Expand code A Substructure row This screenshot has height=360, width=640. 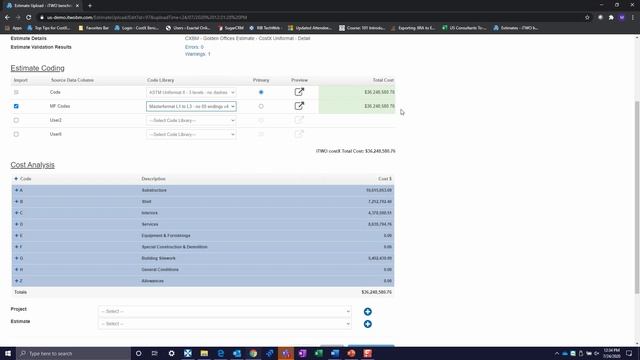pyautogui.click(x=17, y=190)
